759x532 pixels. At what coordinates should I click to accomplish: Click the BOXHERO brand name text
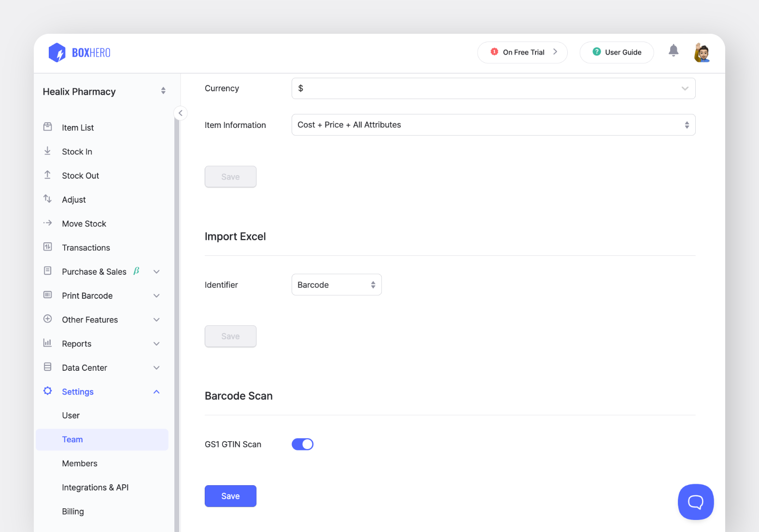[91, 53]
